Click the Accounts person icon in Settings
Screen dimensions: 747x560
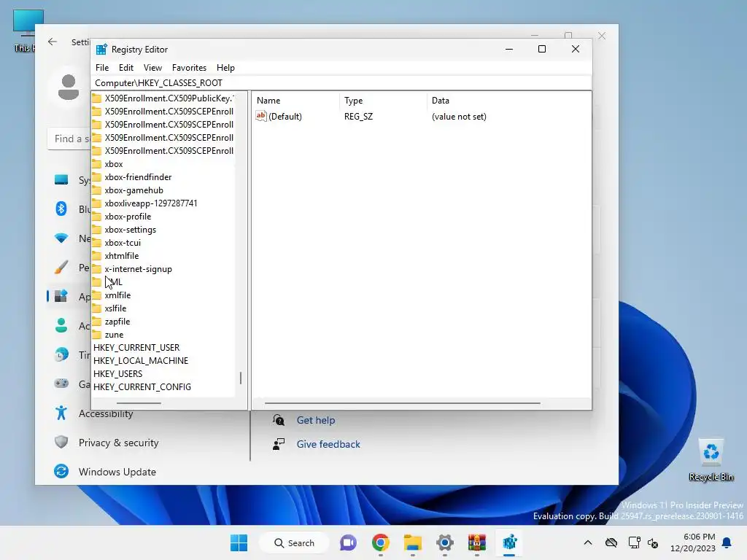(x=61, y=325)
